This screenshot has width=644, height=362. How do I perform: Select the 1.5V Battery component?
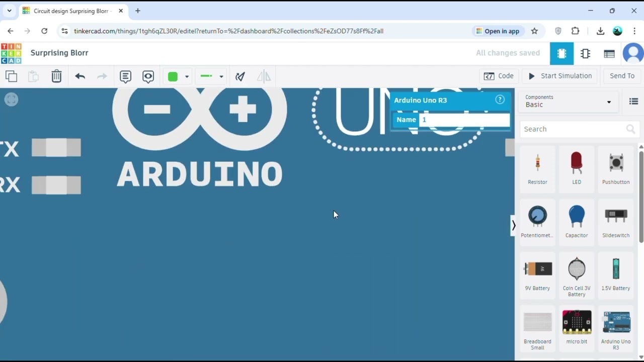coord(616,276)
